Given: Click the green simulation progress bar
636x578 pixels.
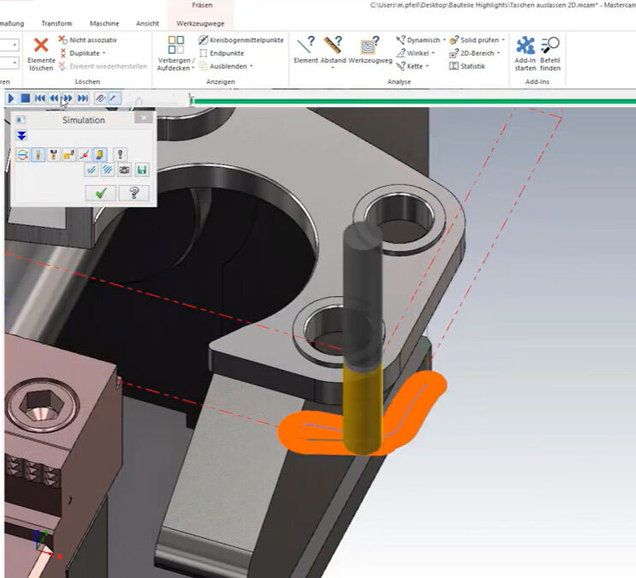Looking at the screenshot, I should point(414,101).
